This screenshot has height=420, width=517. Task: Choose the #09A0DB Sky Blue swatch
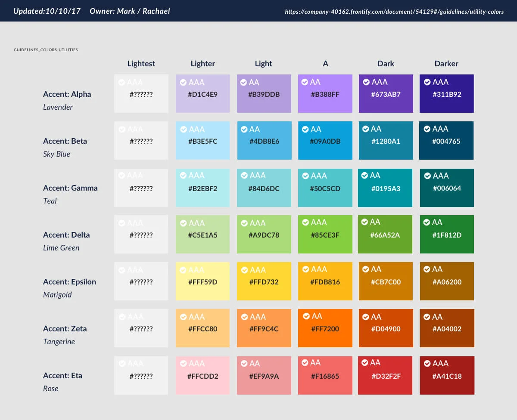325,140
